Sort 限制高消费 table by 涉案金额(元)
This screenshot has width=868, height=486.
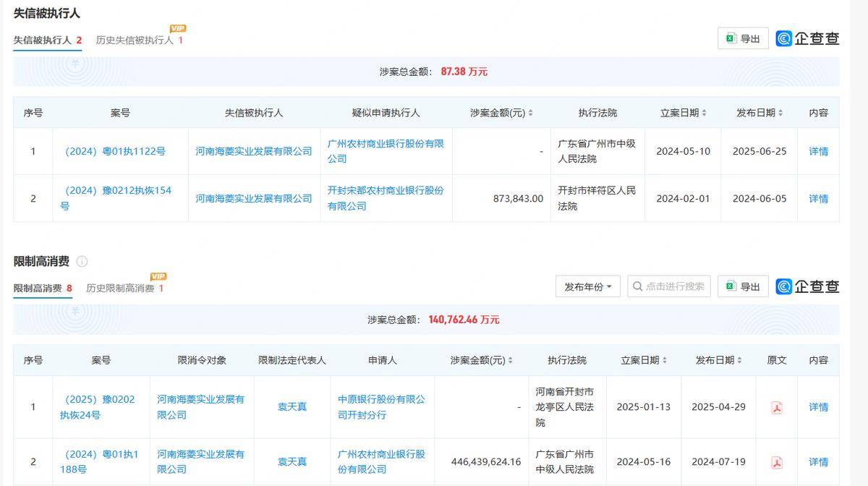[x=511, y=361]
